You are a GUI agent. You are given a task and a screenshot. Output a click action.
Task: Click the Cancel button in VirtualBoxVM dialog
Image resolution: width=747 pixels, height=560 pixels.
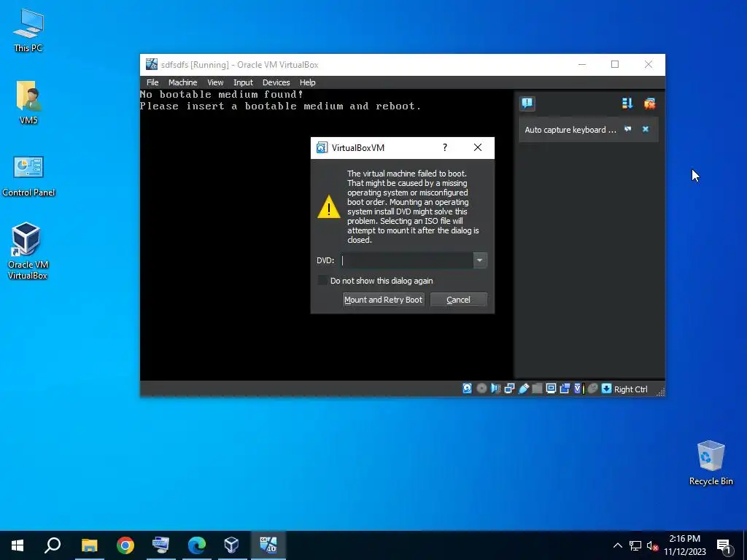click(458, 300)
